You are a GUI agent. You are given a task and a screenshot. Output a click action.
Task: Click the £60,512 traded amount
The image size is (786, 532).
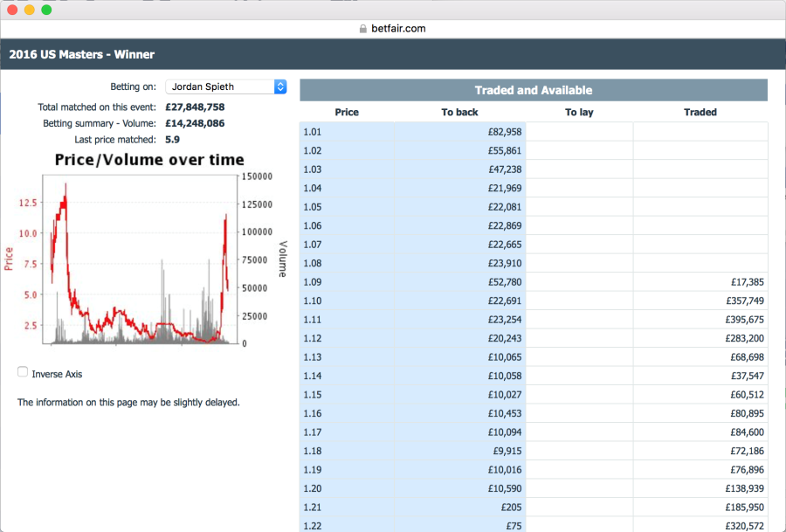point(748,395)
